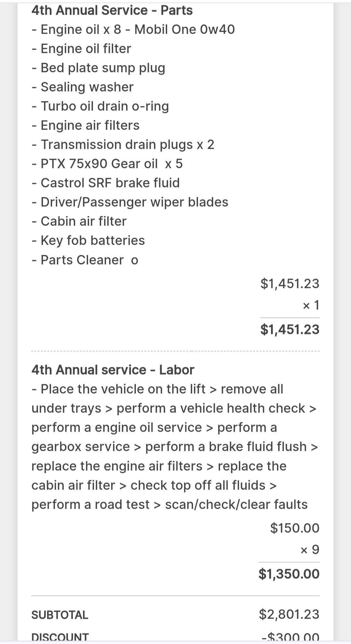The height and width of the screenshot is (644, 351).
Task: Select the Key fob batteries line
Action: coord(88,241)
